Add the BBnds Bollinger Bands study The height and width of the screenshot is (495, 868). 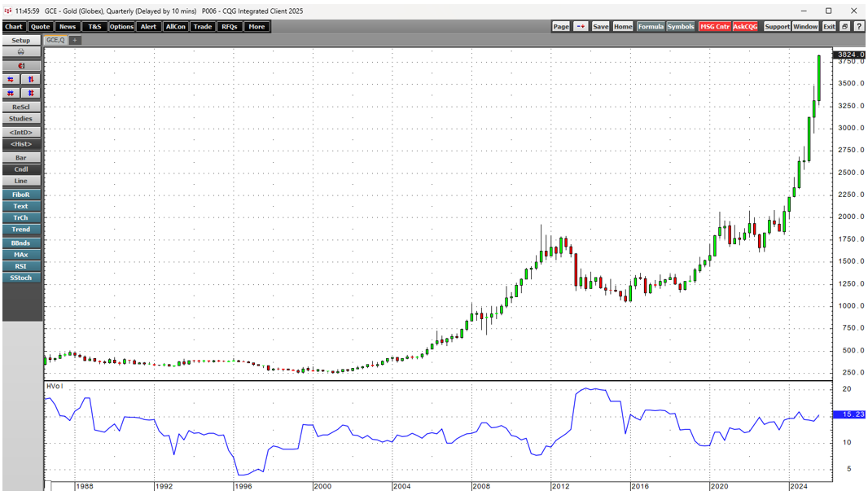21,243
